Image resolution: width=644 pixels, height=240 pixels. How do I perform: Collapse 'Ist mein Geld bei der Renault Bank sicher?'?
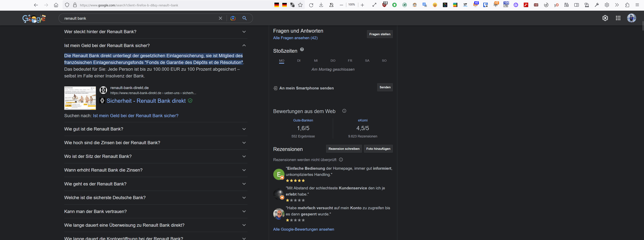click(155, 46)
